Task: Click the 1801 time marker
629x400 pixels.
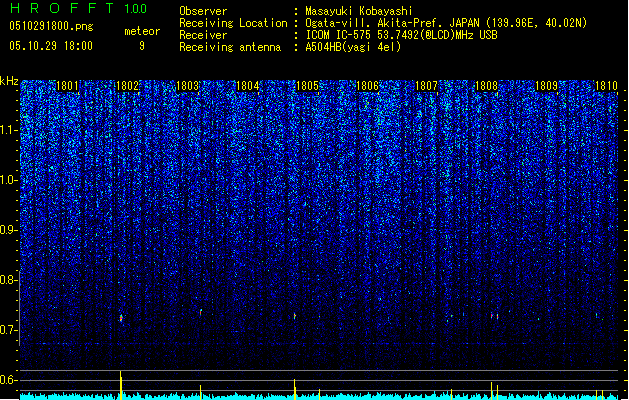Action: [x=67, y=86]
